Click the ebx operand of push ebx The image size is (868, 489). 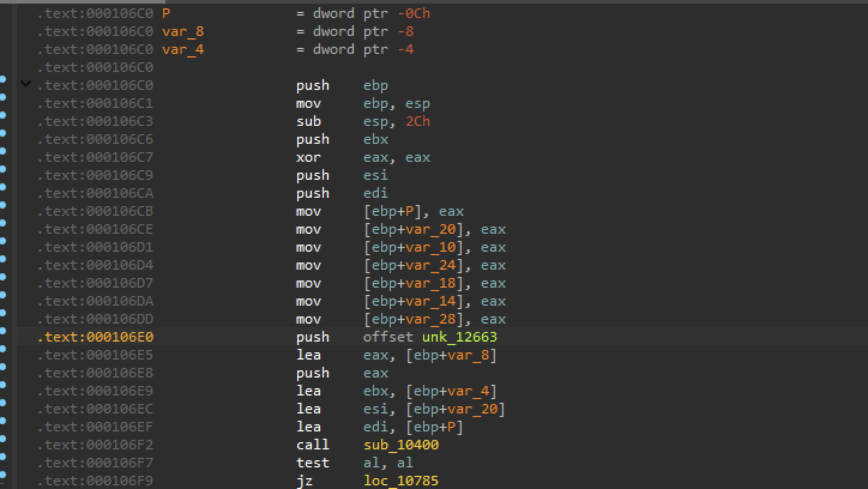(376, 139)
